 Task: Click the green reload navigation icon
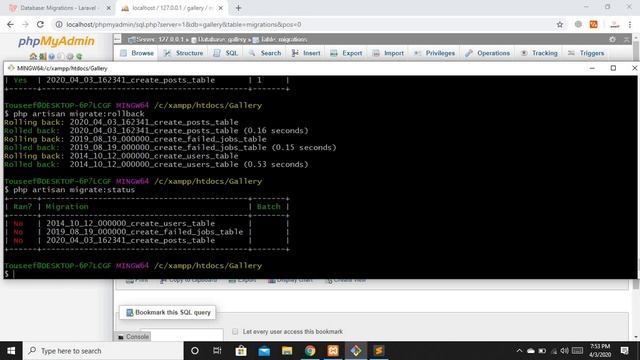pyautogui.click(x=79, y=56)
